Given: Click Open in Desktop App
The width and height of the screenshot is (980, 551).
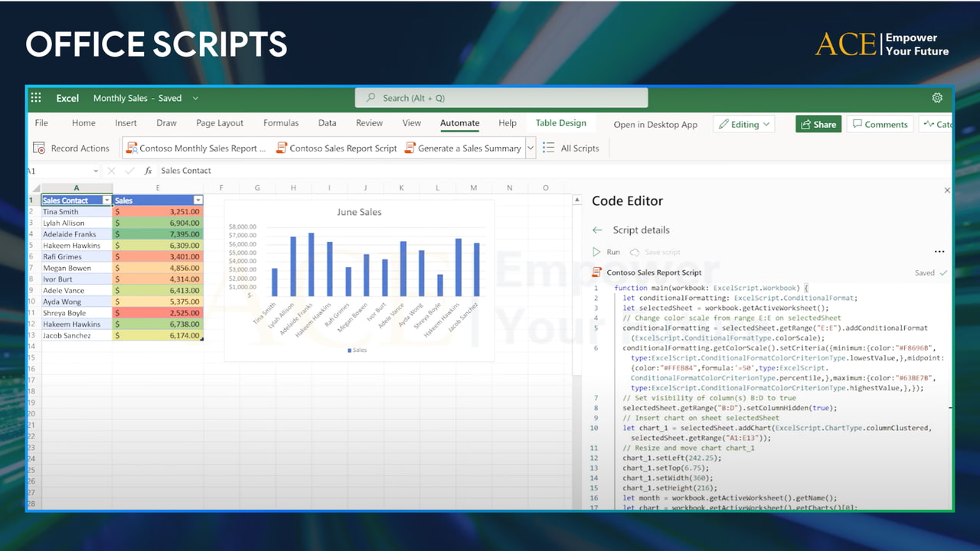Looking at the screenshot, I should [655, 125].
